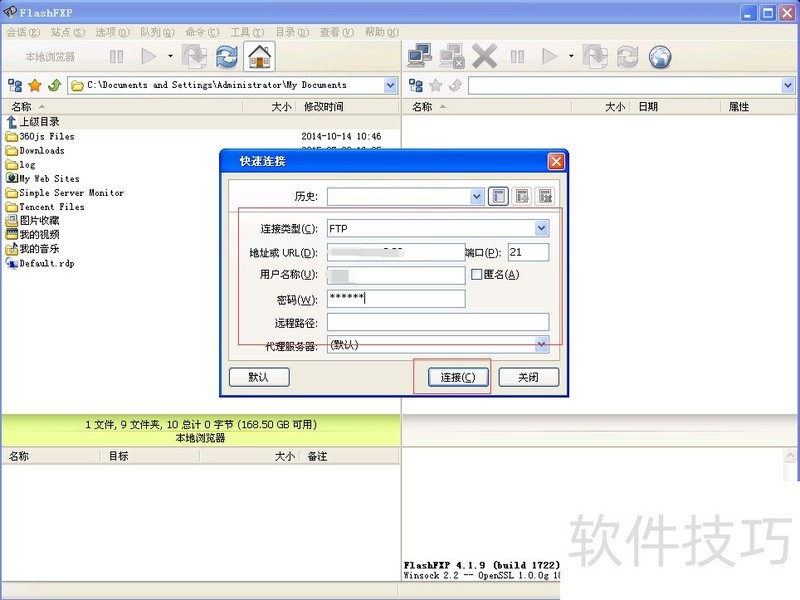The width and height of the screenshot is (800, 600).
Task: Click the yellow star bookmarks icon
Action: click(34, 85)
